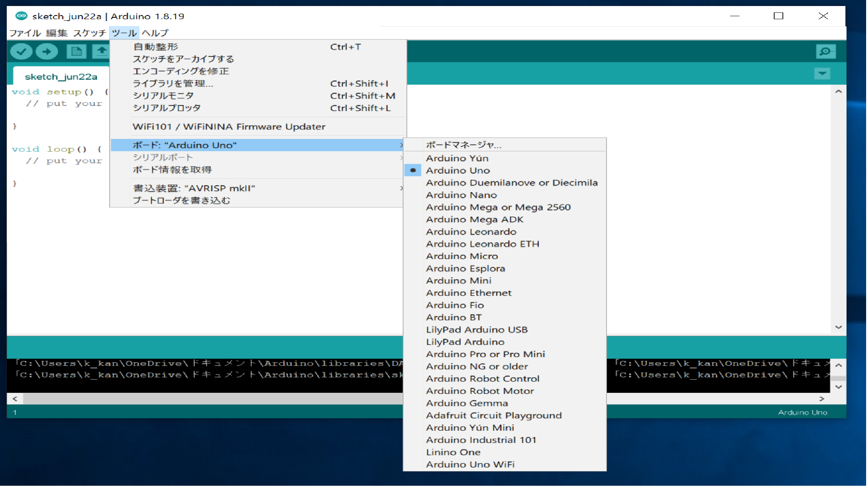Select the Arduino Fio board
868x488 pixels.
[x=505, y=305]
